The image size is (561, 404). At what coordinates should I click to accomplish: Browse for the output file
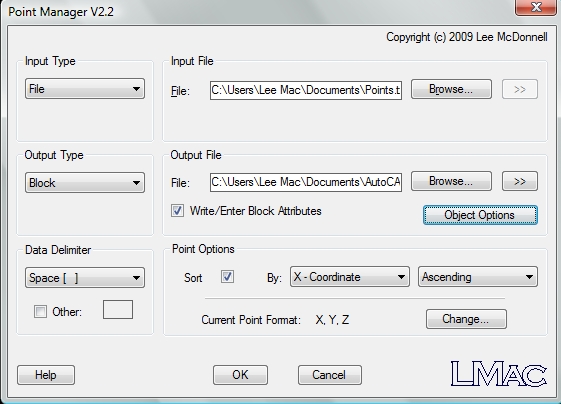(x=451, y=181)
